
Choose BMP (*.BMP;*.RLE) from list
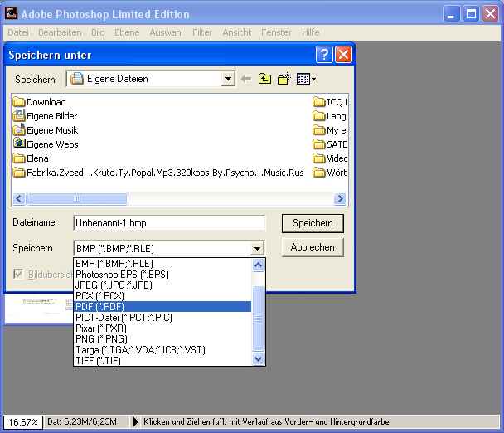[162, 264]
